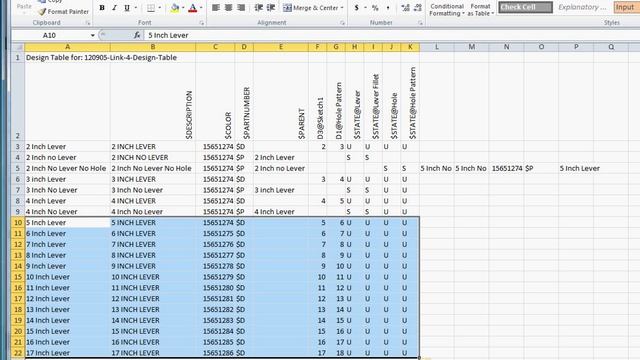Select cell '17 Inch Lever' in column A
Screen dimensions: 640x360
[x=67, y=353]
